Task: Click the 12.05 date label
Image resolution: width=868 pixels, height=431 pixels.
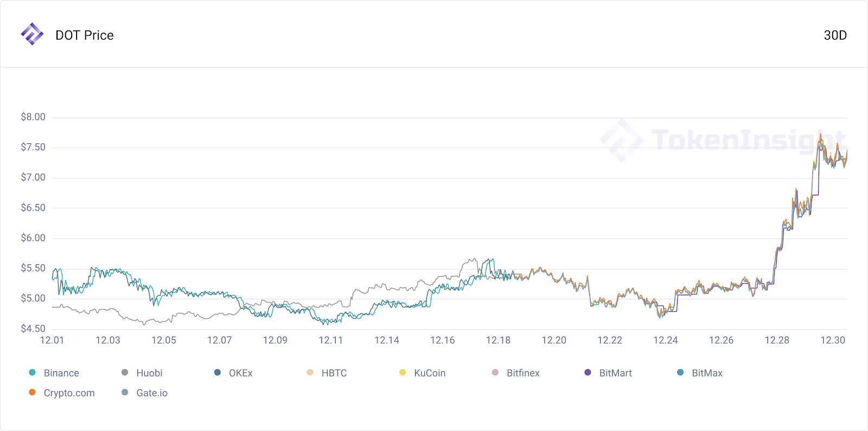Action: (164, 340)
